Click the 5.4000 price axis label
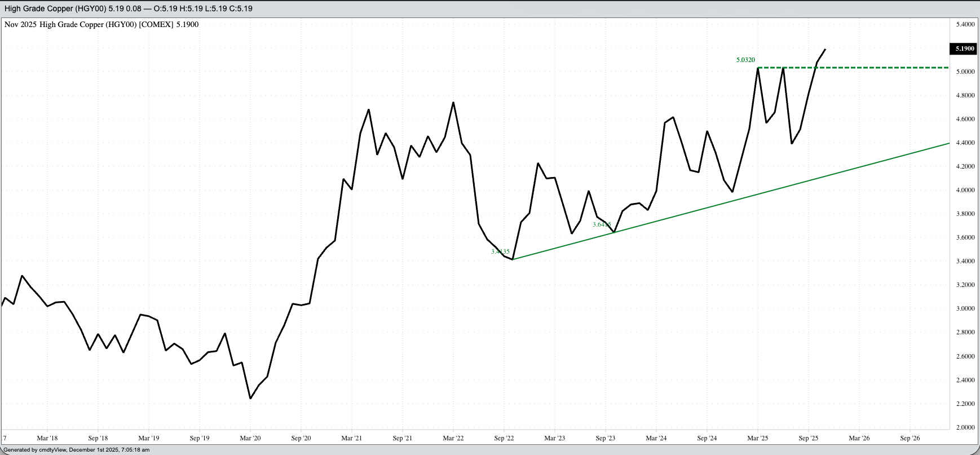The image size is (980, 455). pyautogui.click(x=965, y=24)
